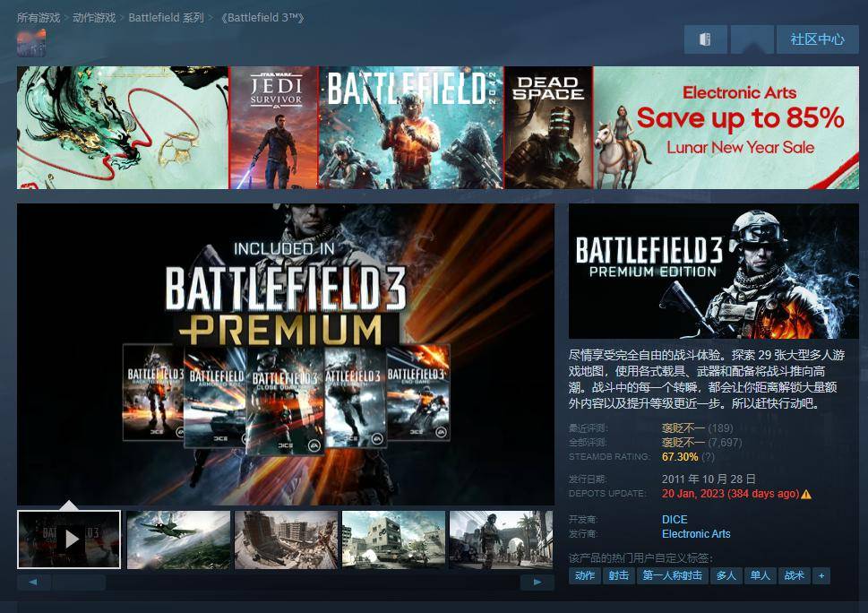Select the tank in street screenshot thumbnail
This screenshot has width=868, height=613.
tap(393, 540)
